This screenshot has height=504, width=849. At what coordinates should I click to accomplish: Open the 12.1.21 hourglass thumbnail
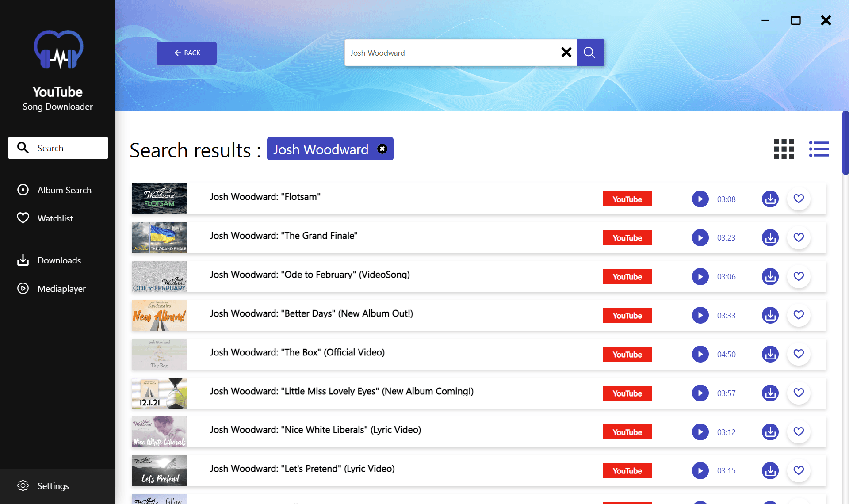(159, 393)
